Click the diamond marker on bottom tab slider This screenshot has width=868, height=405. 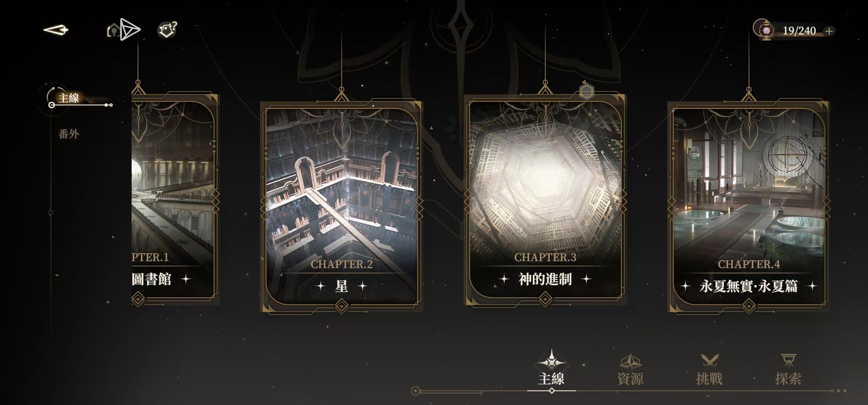click(x=552, y=391)
